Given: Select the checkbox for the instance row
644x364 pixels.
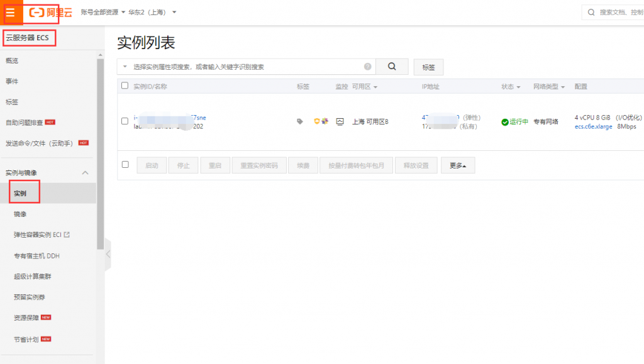Looking at the screenshot, I should [125, 121].
